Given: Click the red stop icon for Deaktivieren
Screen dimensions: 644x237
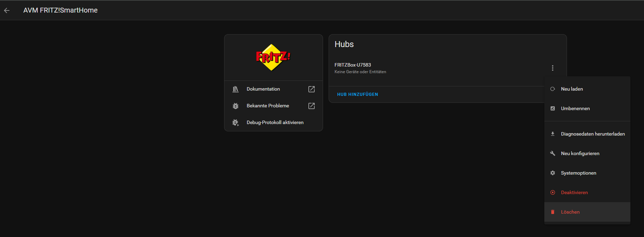Looking at the screenshot, I should [553, 192].
